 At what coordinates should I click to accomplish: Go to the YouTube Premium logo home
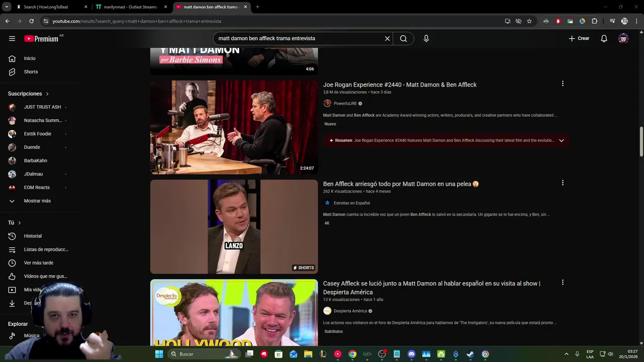coord(41,39)
